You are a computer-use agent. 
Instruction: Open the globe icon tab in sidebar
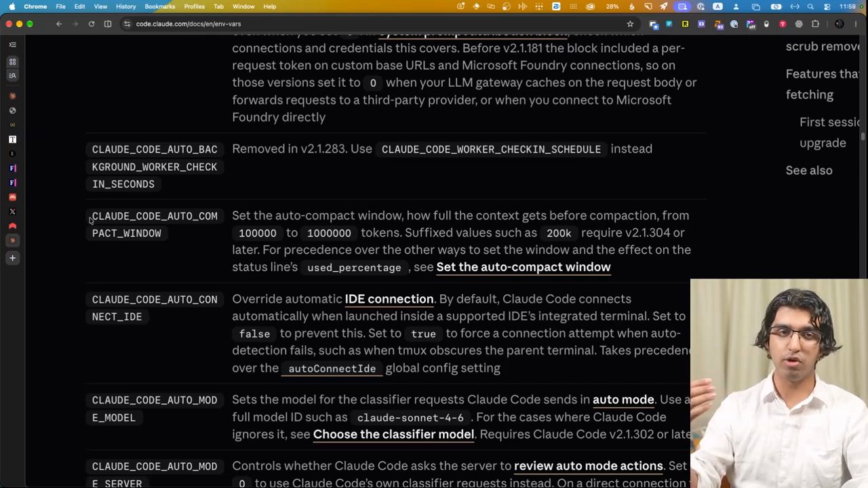pos(12,110)
